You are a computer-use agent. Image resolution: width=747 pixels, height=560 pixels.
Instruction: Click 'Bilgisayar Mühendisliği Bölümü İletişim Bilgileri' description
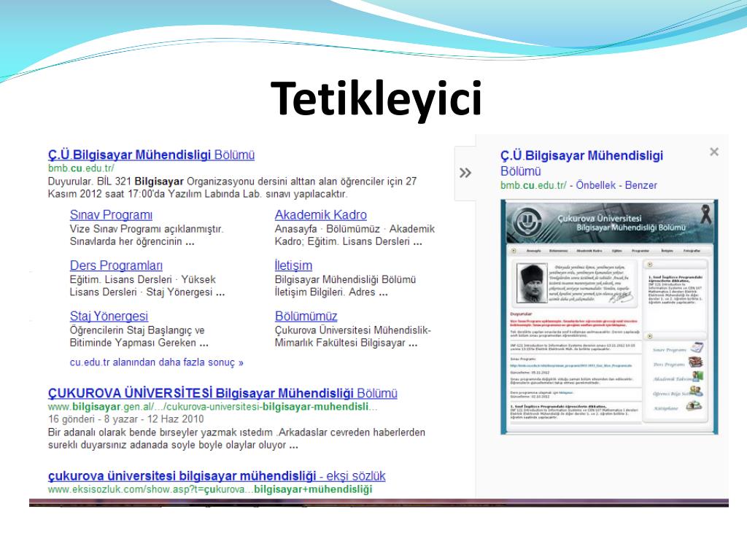click(345, 286)
